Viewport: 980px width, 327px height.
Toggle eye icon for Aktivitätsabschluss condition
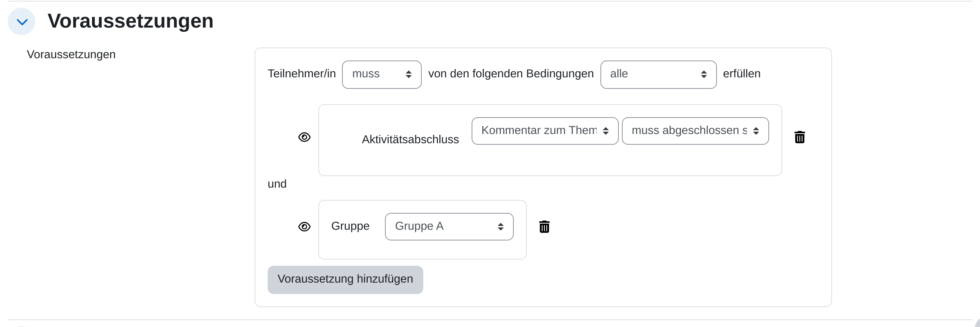304,137
